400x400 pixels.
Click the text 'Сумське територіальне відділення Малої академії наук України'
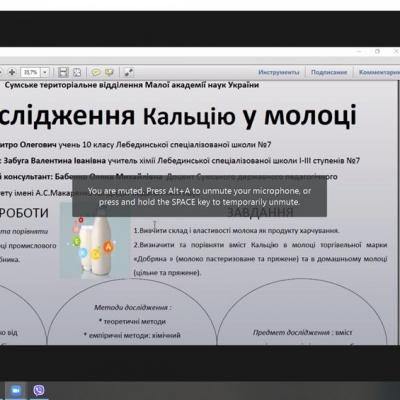coord(132,85)
